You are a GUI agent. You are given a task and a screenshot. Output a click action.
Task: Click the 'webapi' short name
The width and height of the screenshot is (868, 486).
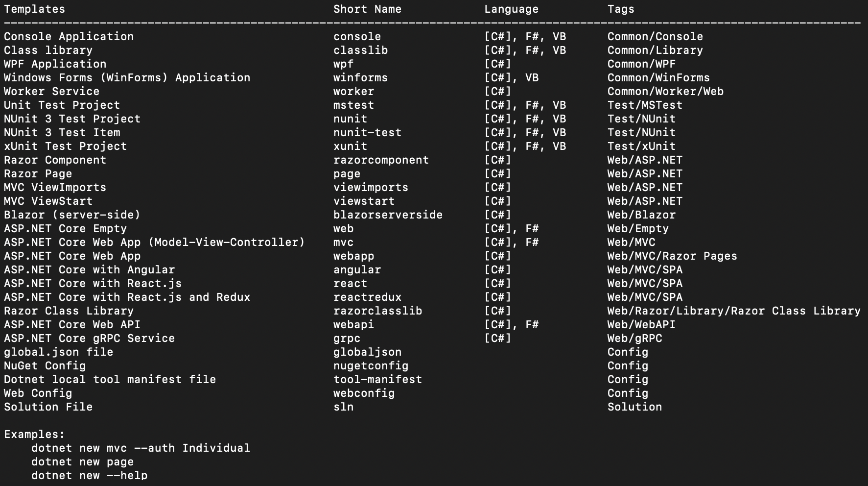click(353, 325)
